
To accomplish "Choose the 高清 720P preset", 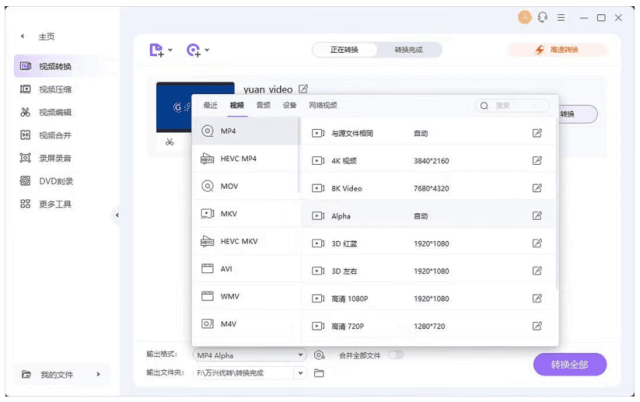I will coord(428,326).
